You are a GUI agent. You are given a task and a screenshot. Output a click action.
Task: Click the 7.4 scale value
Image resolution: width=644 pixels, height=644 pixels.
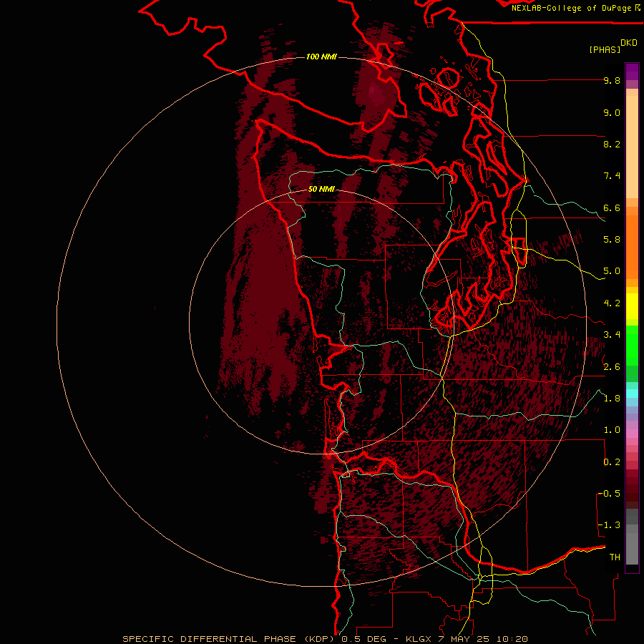[612, 176]
